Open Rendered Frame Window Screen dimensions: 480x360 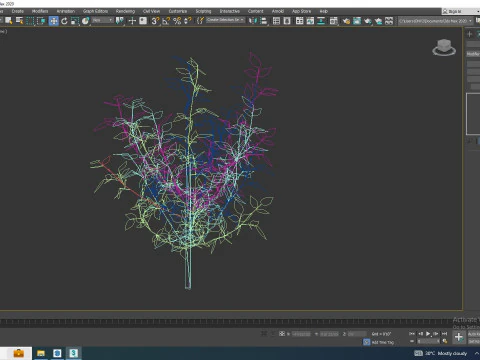point(357,21)
